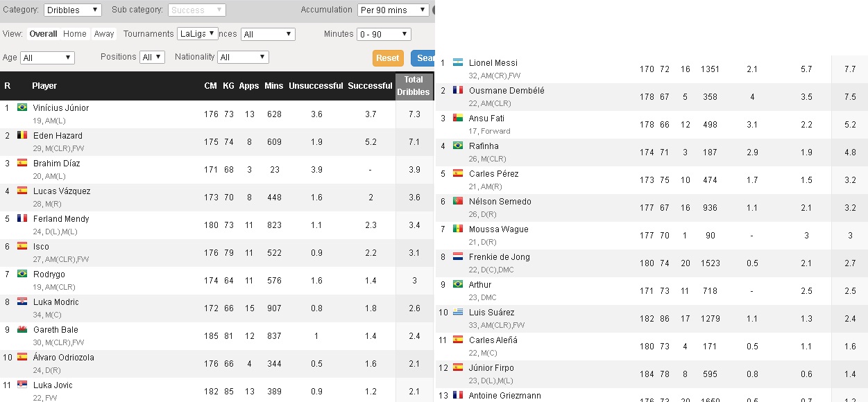
Task: Click the Brazil flag beside Vinícius Júnior
Action: (22, 107)
